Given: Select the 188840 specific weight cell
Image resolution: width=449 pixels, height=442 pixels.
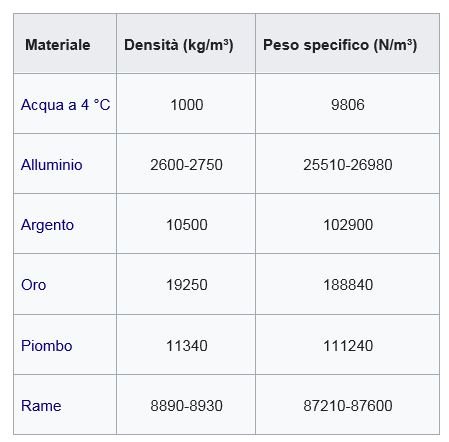Looking at the screenshot, I should point(348,285).
